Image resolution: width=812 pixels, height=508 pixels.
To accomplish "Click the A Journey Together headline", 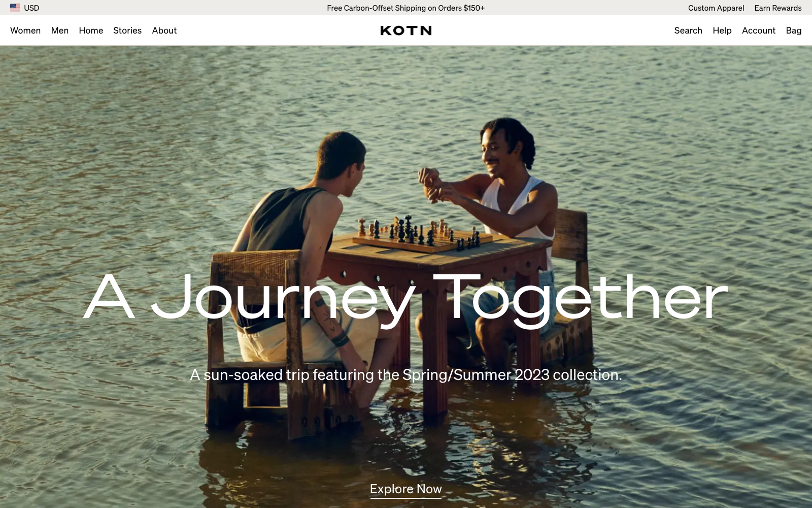I will [x=406, y=298].
